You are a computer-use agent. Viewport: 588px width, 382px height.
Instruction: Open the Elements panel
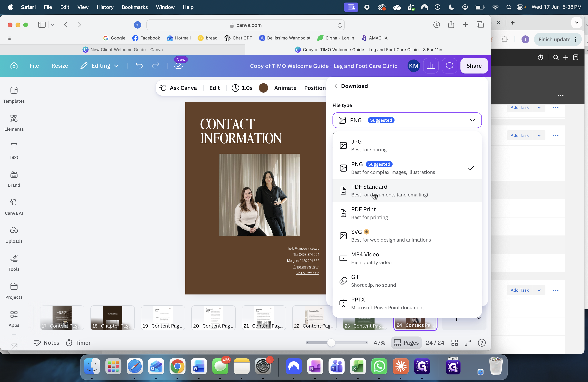(14, 123)
